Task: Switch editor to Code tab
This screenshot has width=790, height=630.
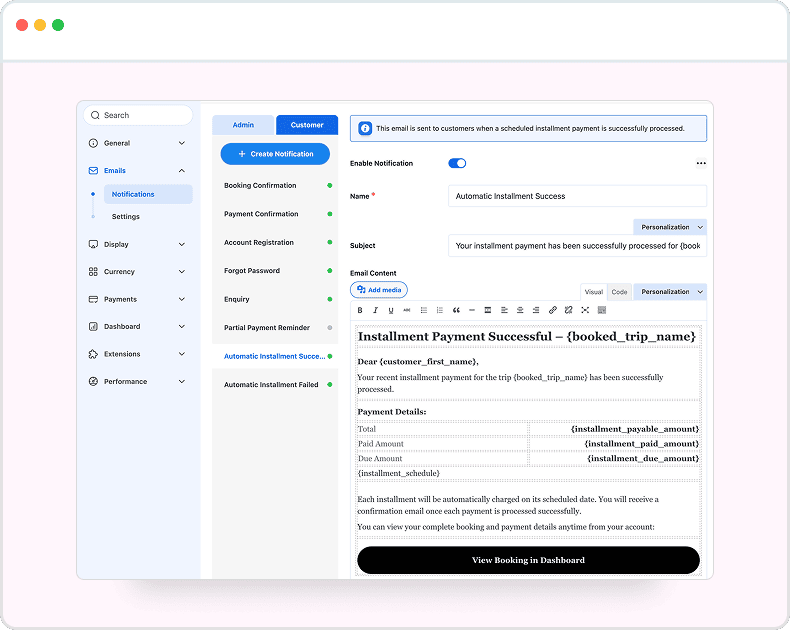Action: [x=619, y=292]
